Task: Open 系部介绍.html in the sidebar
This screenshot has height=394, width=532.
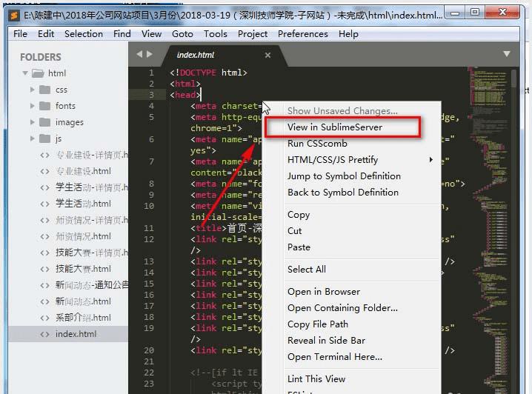Action: pos(83,318)
